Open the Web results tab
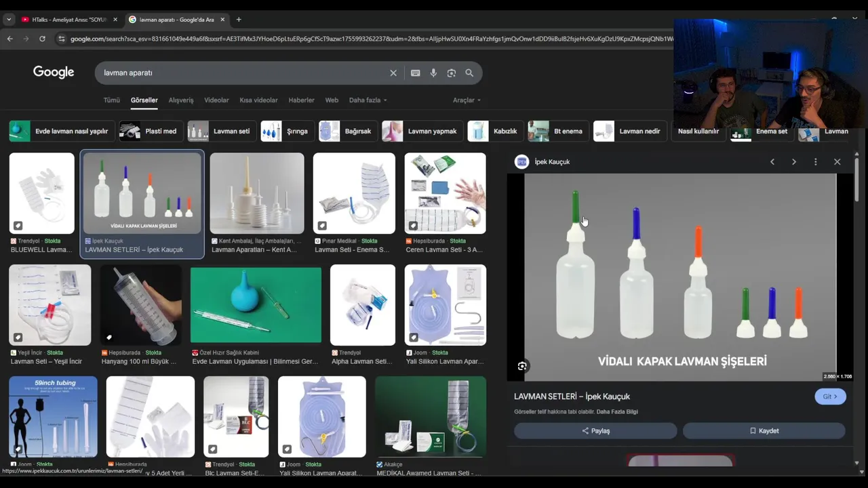The width and height of the screenshot is (868, 488). (332, 100)
